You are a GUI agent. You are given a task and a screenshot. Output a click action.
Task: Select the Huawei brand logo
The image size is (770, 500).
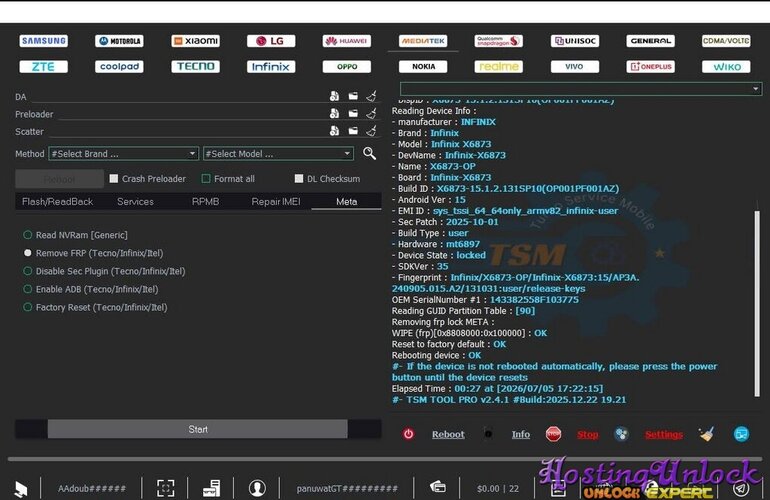click(x=347, y=41)
